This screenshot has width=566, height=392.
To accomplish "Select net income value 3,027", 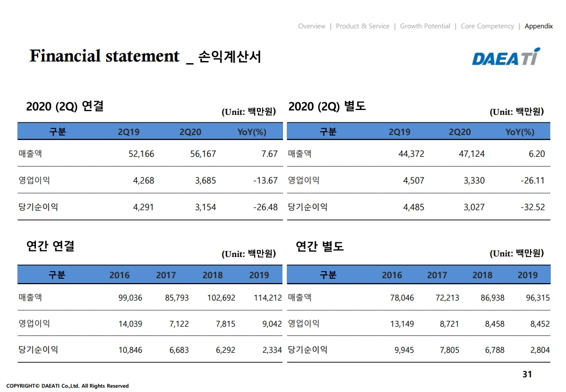I will pyautogui.click(x=475, y=207).
